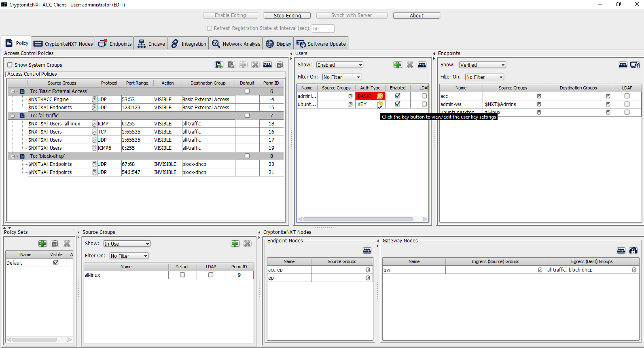Open ingress groups editor for gw
The width and height of the screenshot is (644, 348).
tap(540, 270)
